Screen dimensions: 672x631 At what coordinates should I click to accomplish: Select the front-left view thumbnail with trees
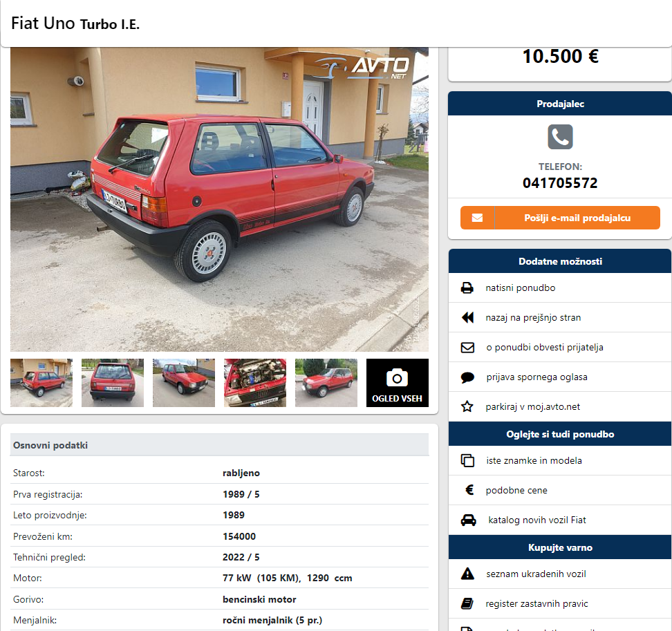pos(326,383)
